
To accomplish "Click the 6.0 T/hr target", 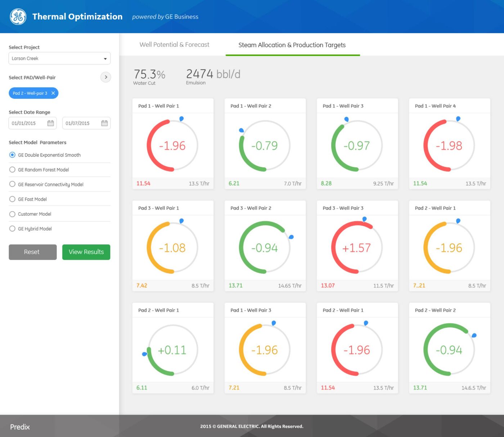I will [x=201, y=388].
